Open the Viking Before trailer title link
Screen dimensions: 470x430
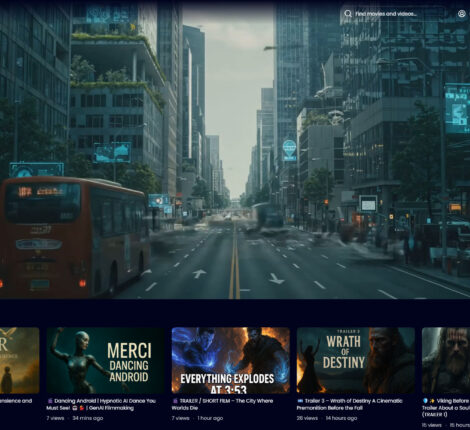coord(446,408)
